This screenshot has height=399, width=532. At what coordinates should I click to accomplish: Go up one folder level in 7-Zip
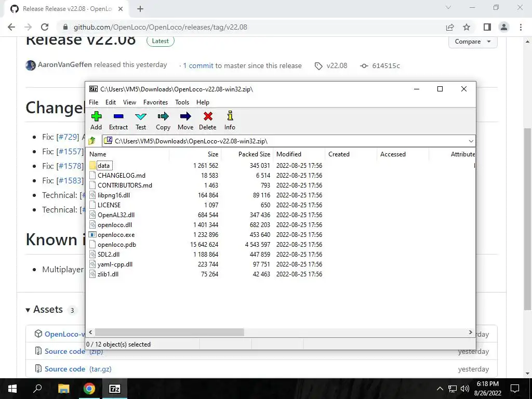point(92,141)
